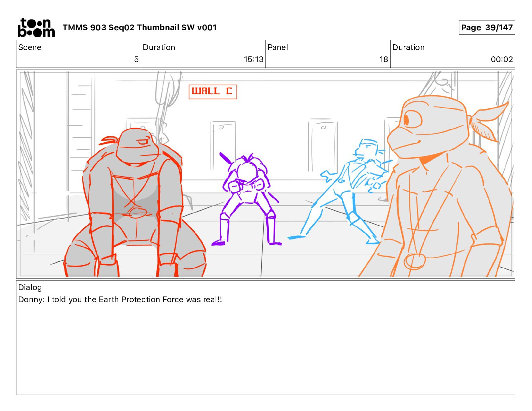Select Donny's dialog line text

[120, 300]
